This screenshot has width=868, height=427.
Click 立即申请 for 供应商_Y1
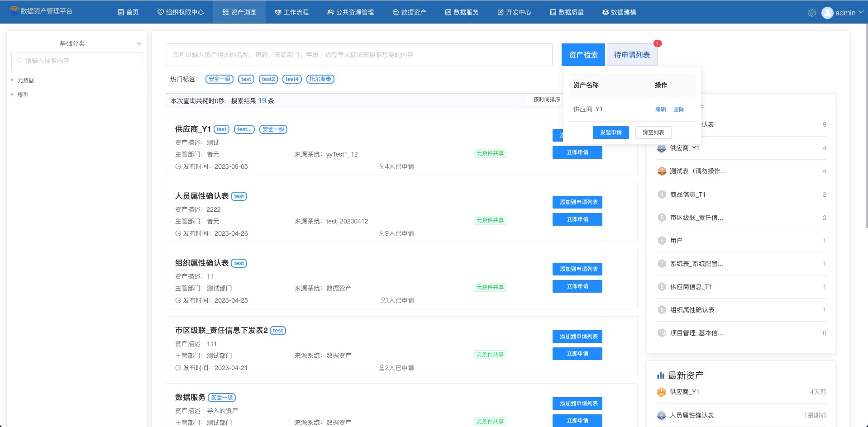[577, 152]
